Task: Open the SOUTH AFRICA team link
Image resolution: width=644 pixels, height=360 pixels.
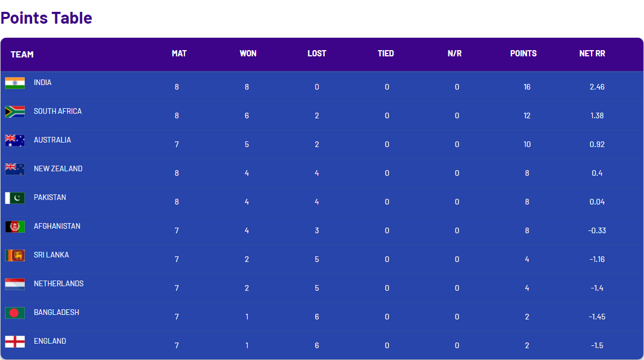Action: pos(58,112)
